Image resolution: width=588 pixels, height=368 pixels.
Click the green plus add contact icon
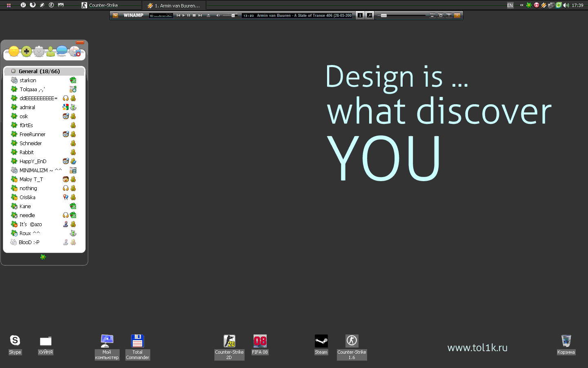pyautogui.click(x=27, y=51)
